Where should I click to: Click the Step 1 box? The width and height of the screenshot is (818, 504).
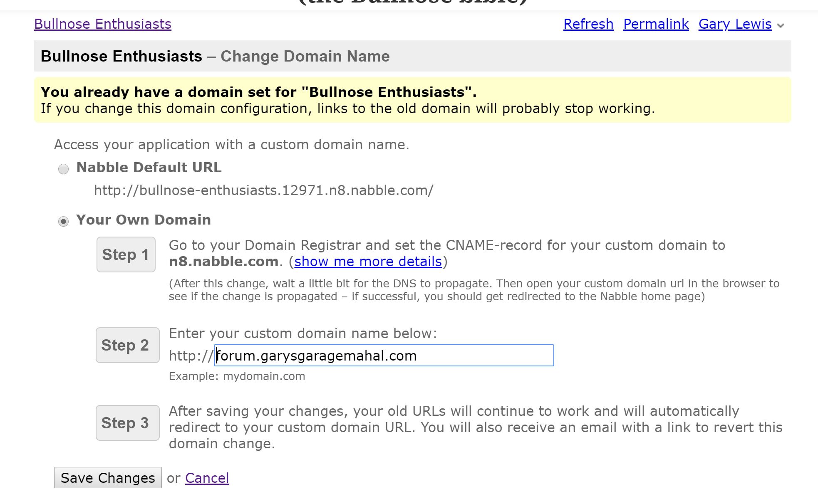126,254
